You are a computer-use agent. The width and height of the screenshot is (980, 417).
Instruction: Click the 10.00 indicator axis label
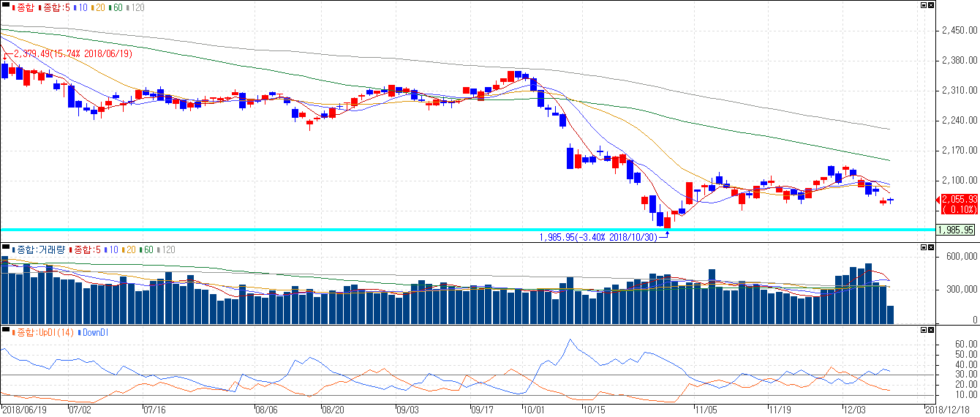tap(967, 395)
